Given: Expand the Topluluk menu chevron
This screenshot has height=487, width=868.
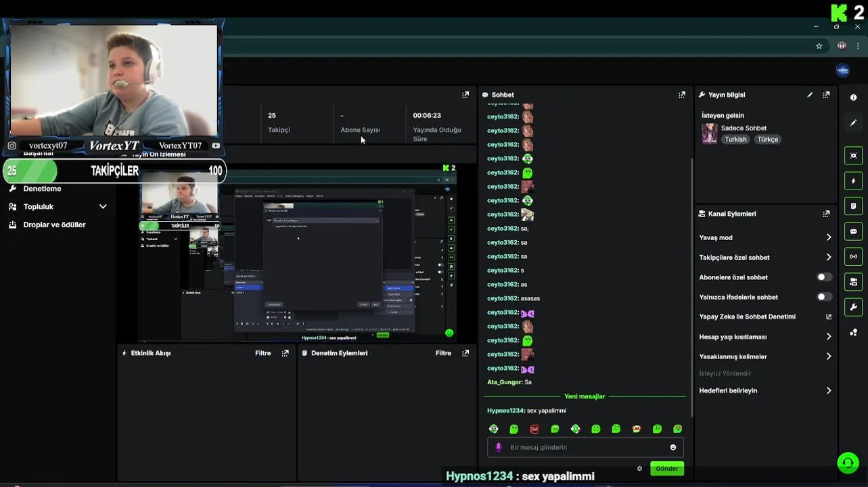Looking at the screenshot, I should pos(103,207).
